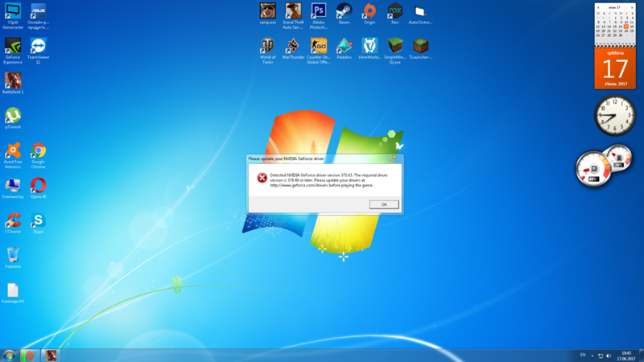The height and width of the screenshot is (362, 644).
Task: Open the XSplit Gamecaster desktop icon
Action: point(13,16)
